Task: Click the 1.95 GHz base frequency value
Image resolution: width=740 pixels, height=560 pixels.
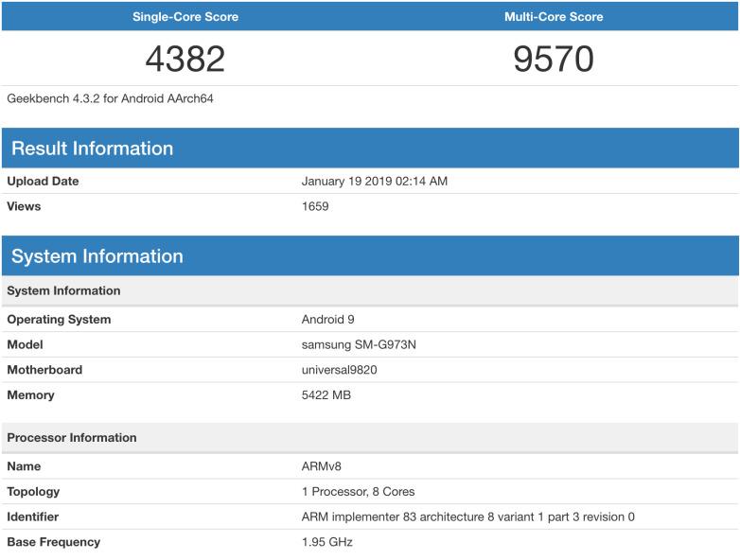Action: pyautogui.click(x=327, y=542)
